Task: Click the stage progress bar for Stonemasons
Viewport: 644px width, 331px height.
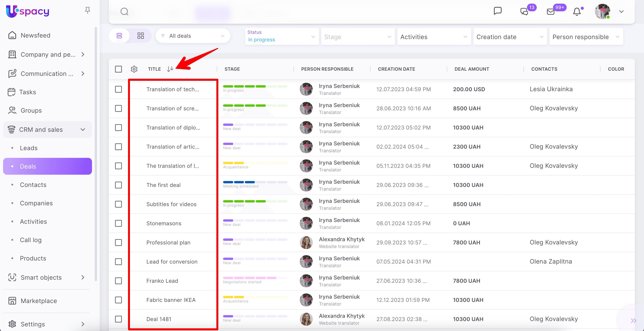Action: coord(255,221)
